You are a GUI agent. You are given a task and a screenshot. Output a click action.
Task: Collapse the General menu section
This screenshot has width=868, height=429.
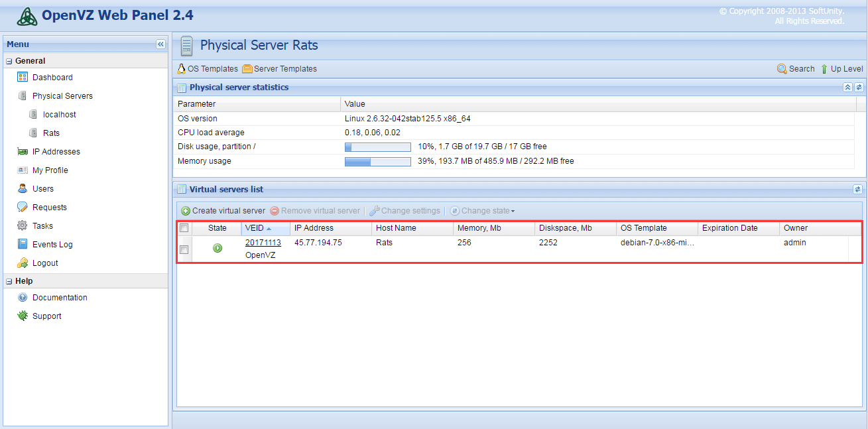pyautogui.click(x=9, y=61)
